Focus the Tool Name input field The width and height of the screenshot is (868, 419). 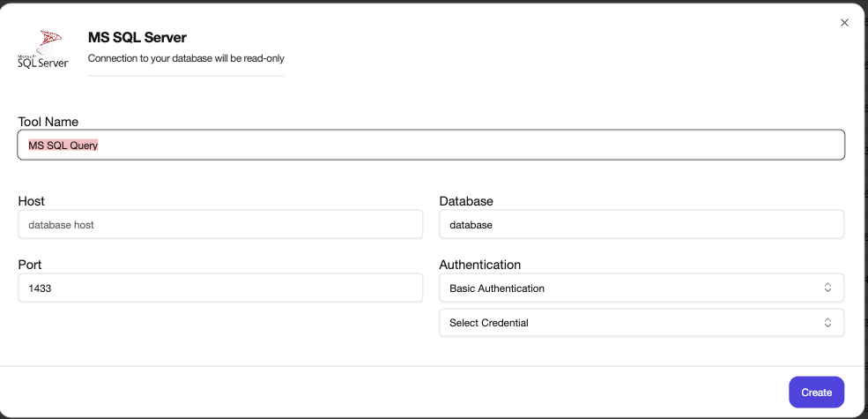(x=431, y=146)
